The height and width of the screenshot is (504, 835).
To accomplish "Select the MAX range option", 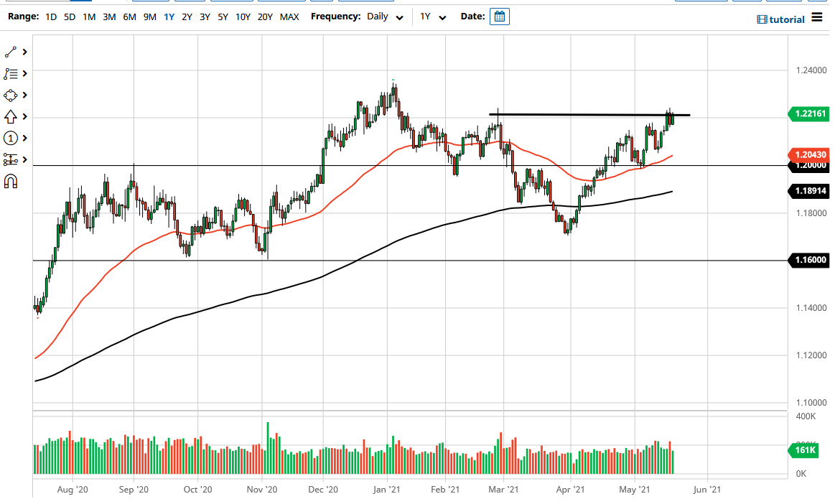I will coord(289,17).
